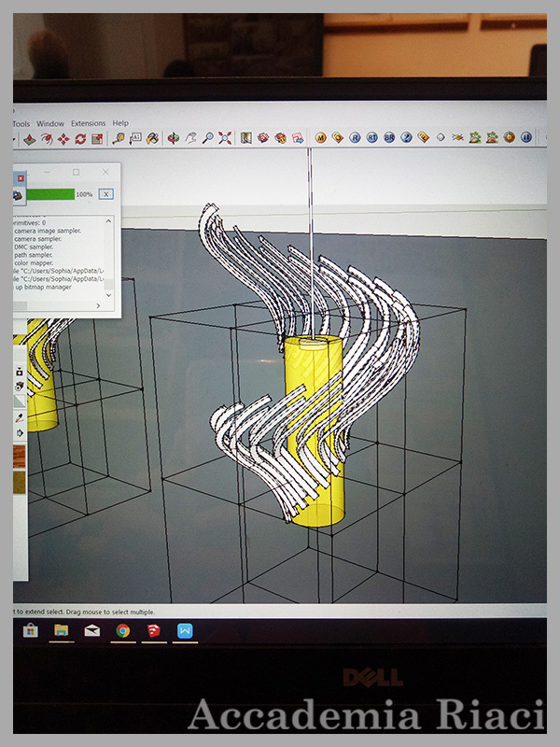This screenshot has width=560, height=747.
Task: Select the Orbit tool
Action: point(174,138)
